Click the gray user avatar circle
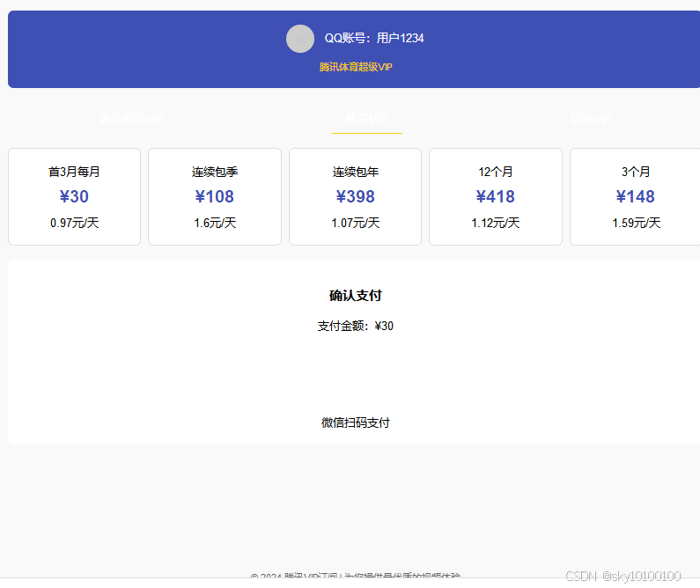The width and height of the screenshot is (700, 588). pos(300,39)
